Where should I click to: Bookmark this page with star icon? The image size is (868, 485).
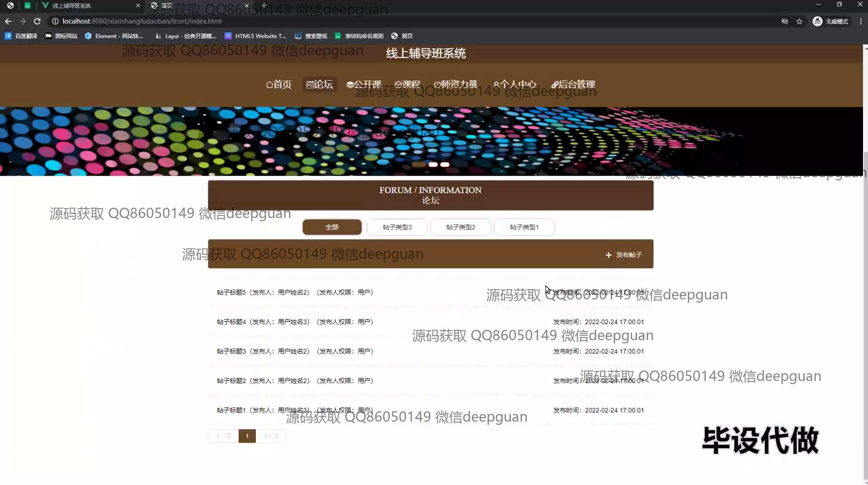click(x=799, y=21)
